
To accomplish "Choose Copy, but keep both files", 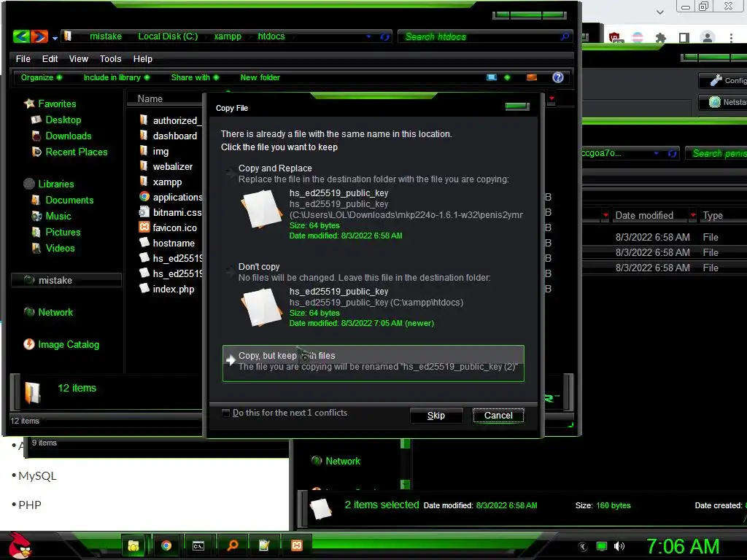I will [373, 363].
